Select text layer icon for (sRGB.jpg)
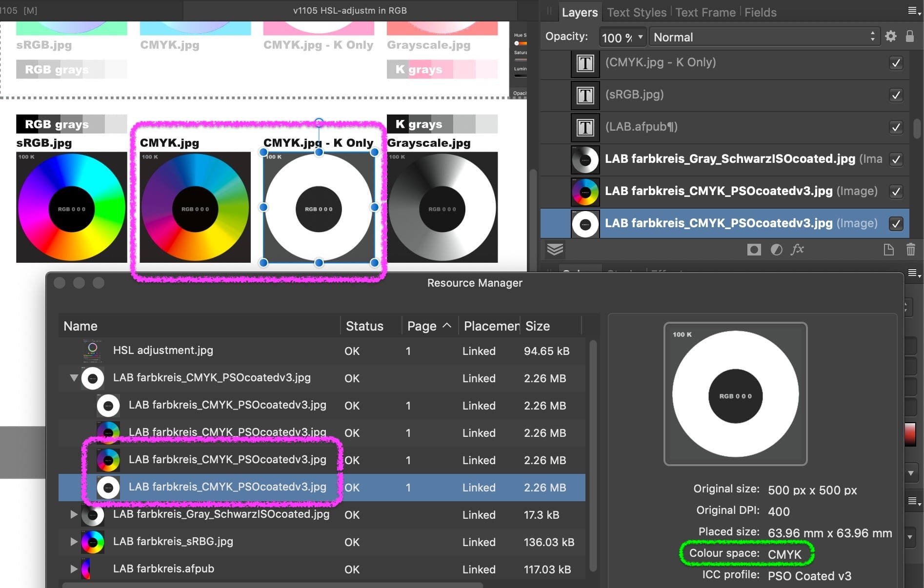The height and width of the screenshot is (588, 924). (585, 95)
